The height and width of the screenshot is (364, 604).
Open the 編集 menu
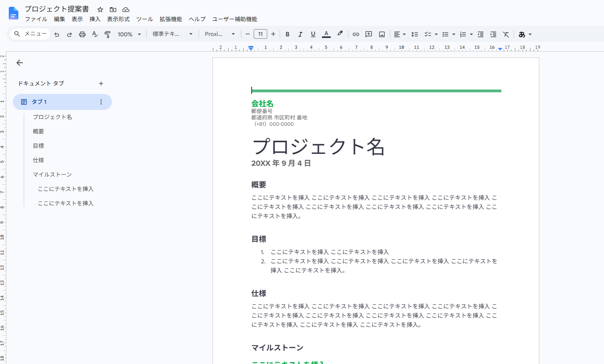coord(60,19)
